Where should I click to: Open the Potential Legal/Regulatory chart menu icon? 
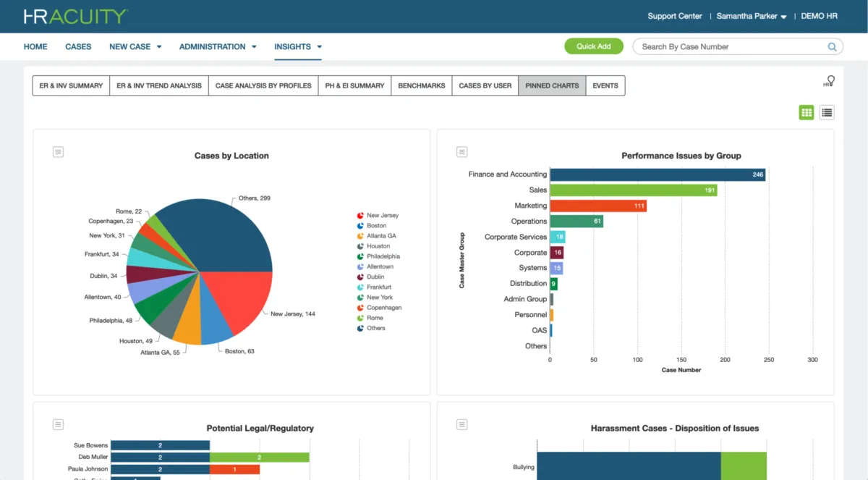(x=59, y=424)
